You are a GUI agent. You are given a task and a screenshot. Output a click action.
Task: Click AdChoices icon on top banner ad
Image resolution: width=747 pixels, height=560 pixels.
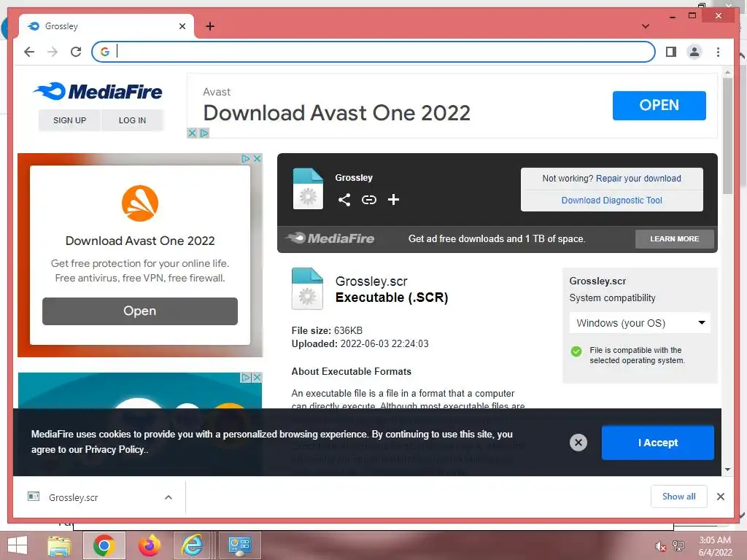coord(204,133)
